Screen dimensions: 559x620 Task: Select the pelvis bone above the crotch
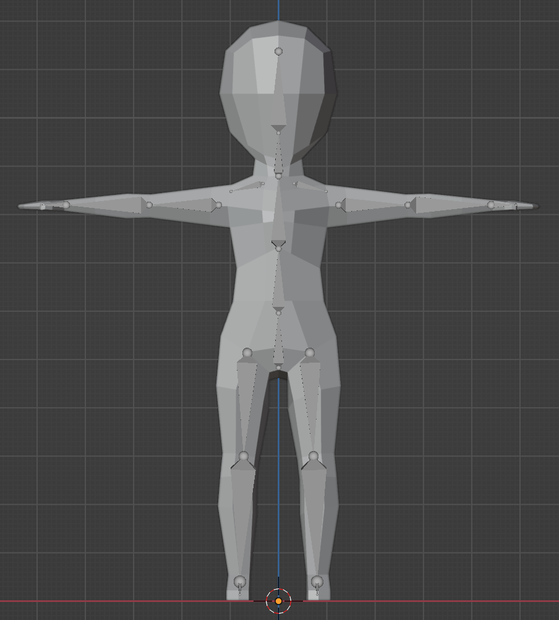(278, 340)
